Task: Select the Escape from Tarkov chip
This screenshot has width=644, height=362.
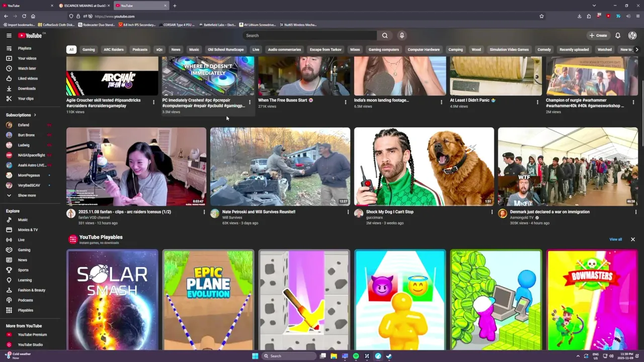Action: click(326, 49)
